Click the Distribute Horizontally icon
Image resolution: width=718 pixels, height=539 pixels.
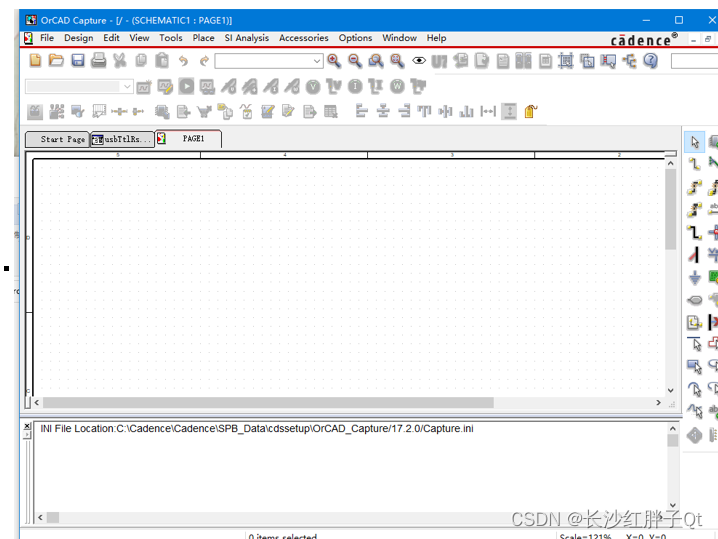click(x=488, y=111)
